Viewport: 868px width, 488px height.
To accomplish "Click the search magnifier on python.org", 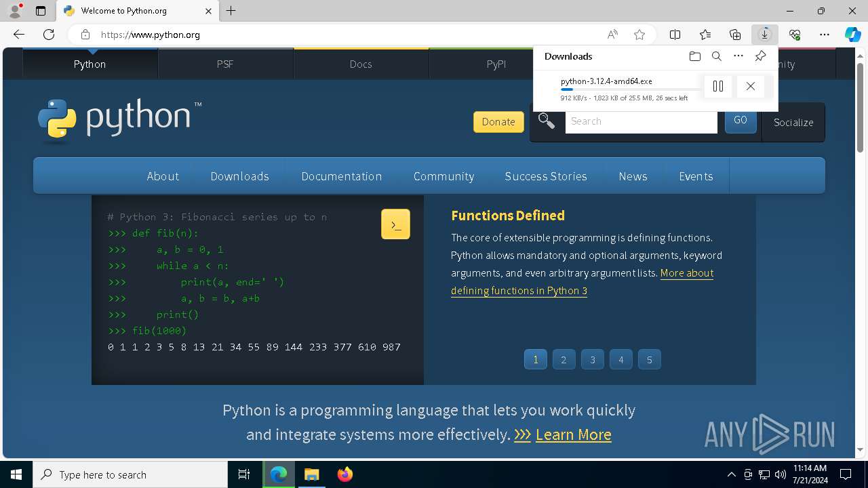I will tap(547, 121).
